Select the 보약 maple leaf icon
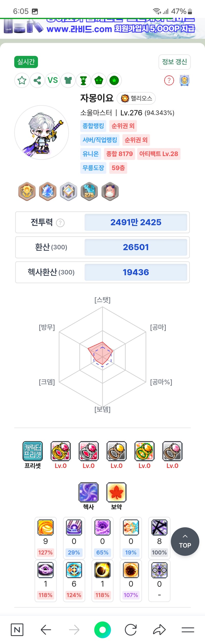 (116, 492)
